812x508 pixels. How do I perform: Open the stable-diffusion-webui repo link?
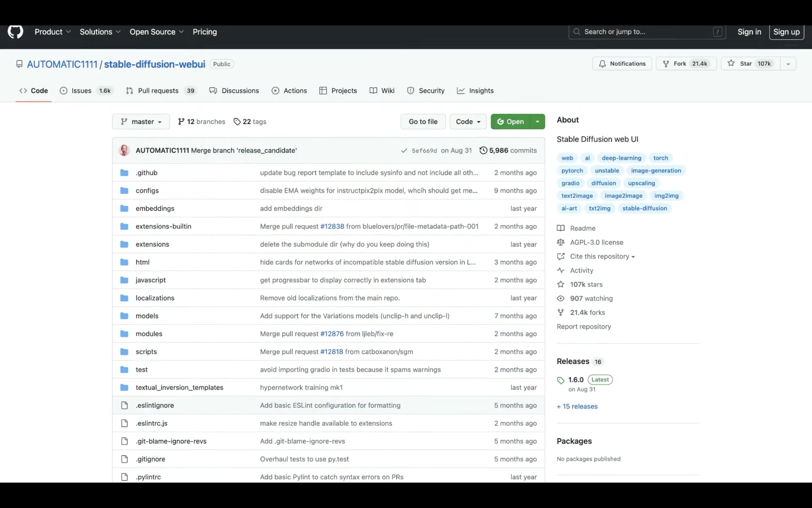click(x=155, y=64)
